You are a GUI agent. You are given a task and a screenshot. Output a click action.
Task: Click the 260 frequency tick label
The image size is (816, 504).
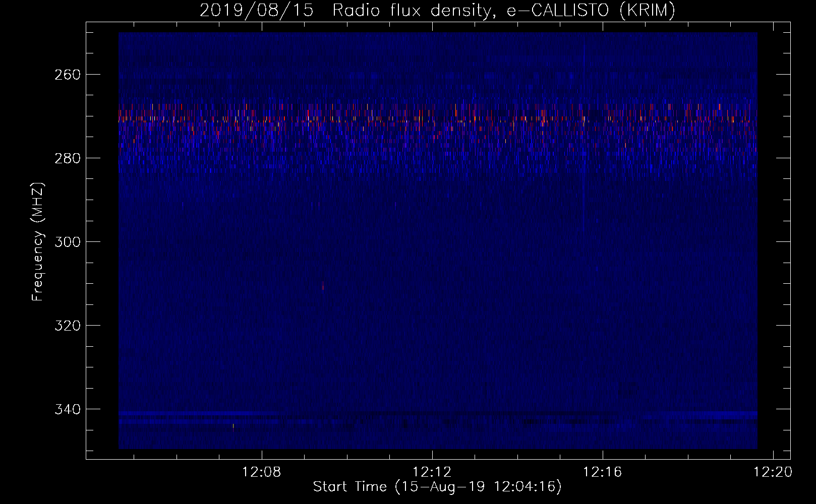coord(67,75)
